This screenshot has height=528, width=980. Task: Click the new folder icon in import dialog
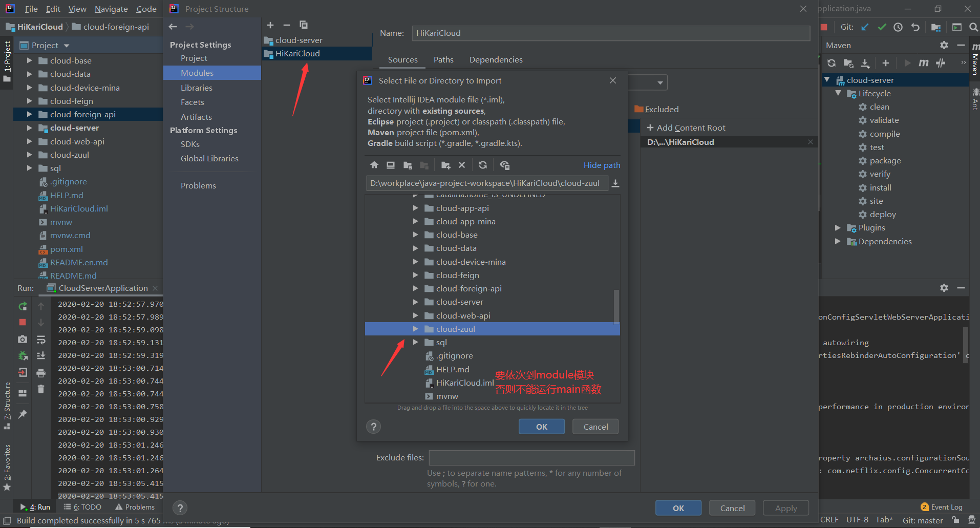tap(445, 165)
